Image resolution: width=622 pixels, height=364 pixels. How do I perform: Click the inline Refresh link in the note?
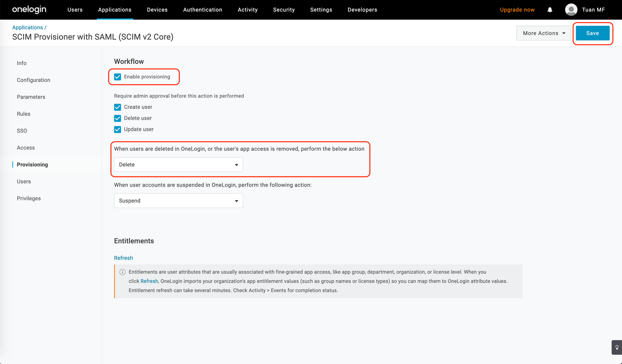pyautogui.click(x=150, y=281)
